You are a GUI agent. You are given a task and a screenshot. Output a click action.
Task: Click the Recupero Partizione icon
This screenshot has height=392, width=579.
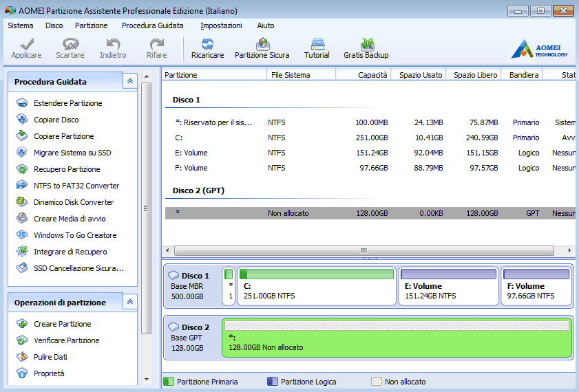[x=22, y=169]
